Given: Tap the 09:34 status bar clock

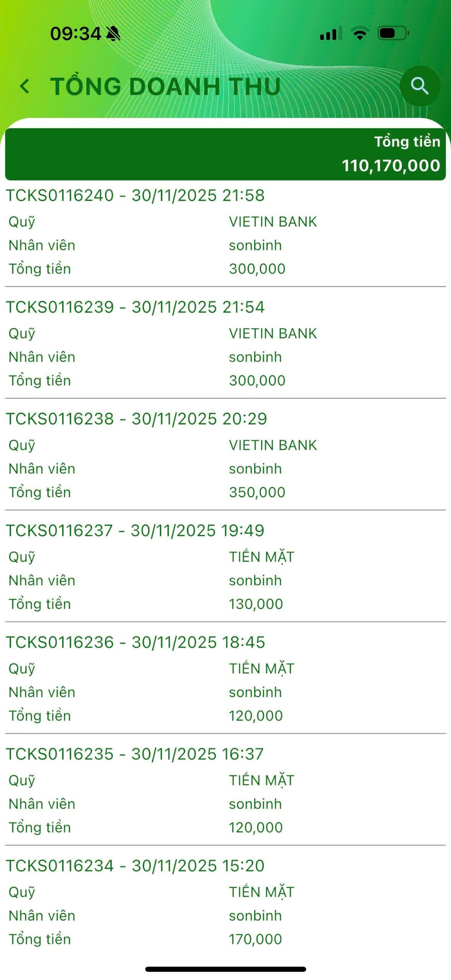Looking at the screenshot, I should 75,34.
